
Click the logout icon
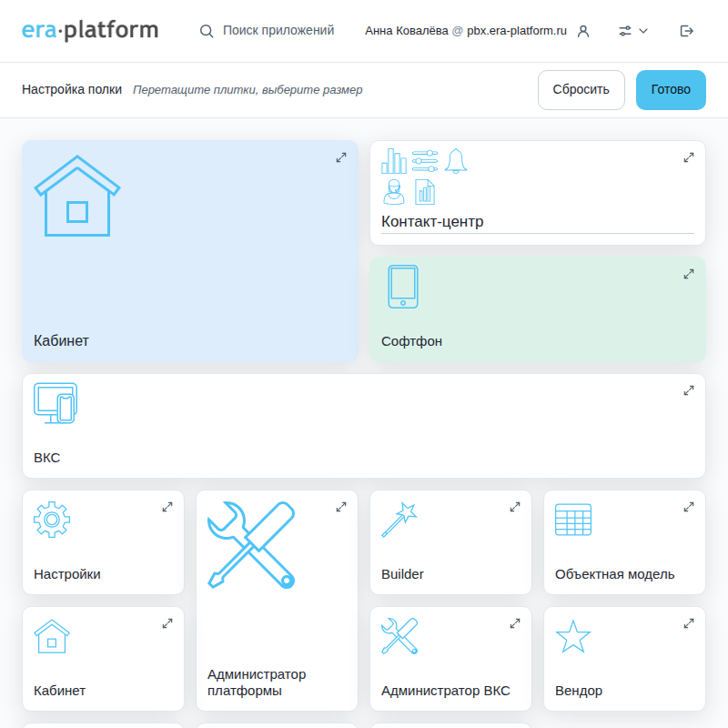(x=687, y=31)
